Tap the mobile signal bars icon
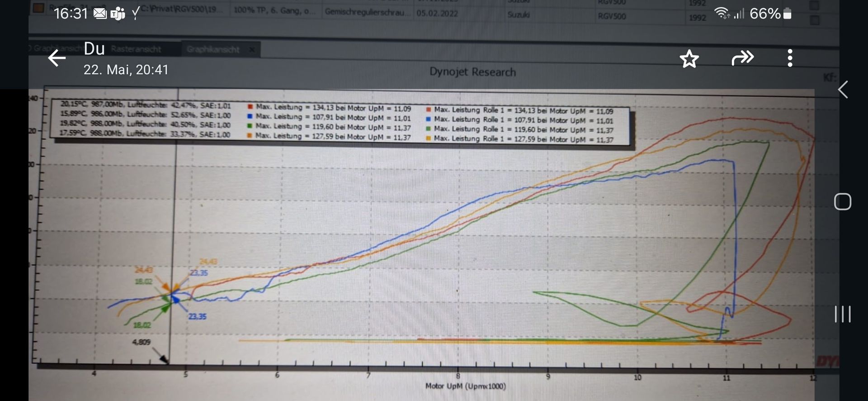Screen dimensions: 868x401 pos(739,14)
